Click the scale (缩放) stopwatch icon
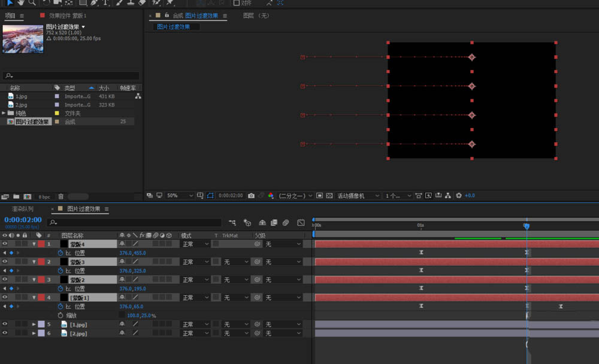 pos(60,316)
